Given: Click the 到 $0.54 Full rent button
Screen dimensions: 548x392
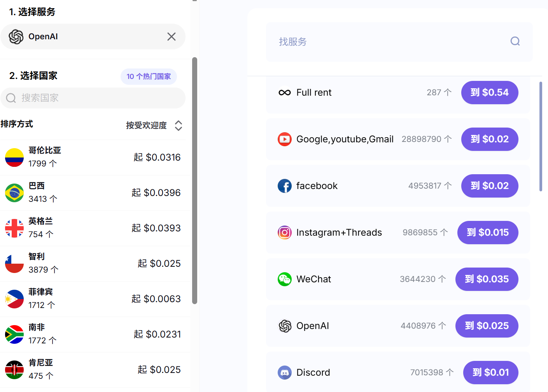Looking at the screenshot, I should click(490, 93).
